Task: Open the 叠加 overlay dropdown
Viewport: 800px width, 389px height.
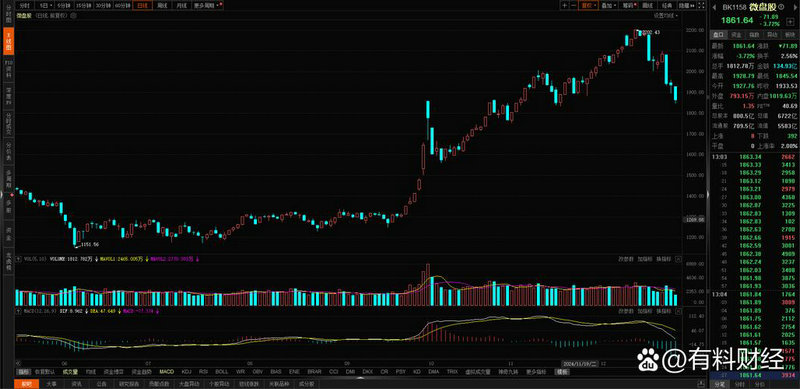Action: tap(609, 6)
